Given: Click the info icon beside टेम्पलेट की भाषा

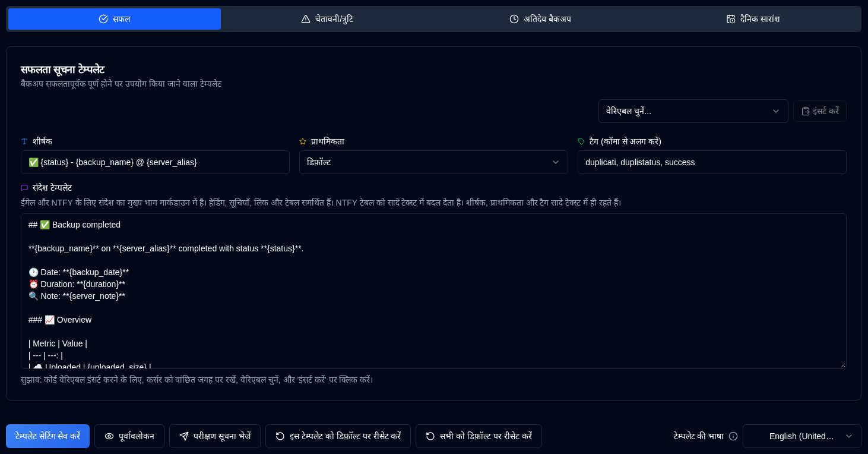Looking at the screenshot, I should pyautogui.click(x=733, y=436).
